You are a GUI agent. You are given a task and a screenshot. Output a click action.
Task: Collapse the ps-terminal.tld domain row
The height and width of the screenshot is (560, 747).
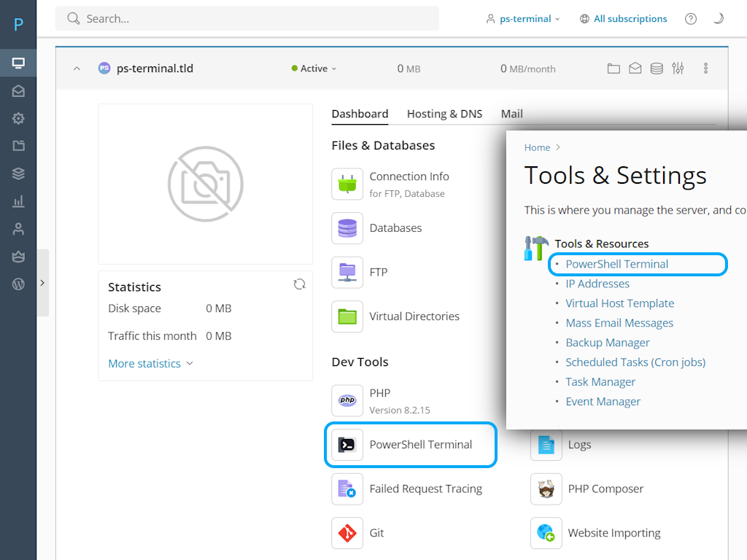(77, 69)
